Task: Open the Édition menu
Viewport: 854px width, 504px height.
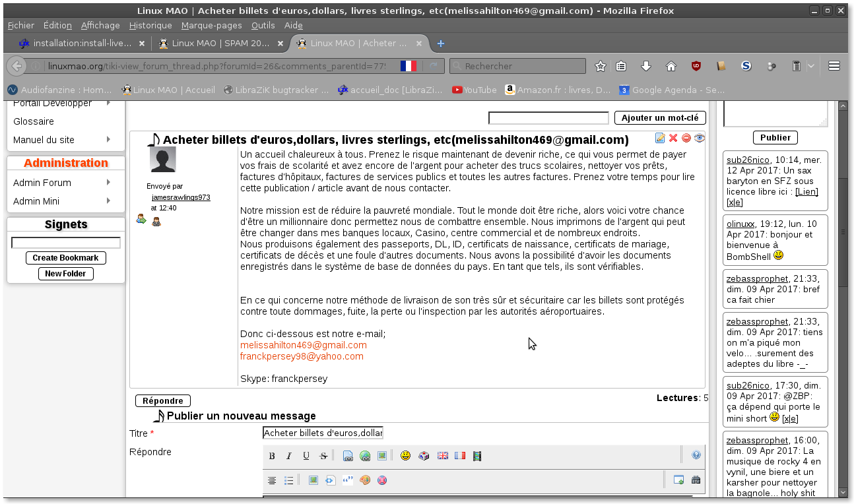Action: [57, 25]
